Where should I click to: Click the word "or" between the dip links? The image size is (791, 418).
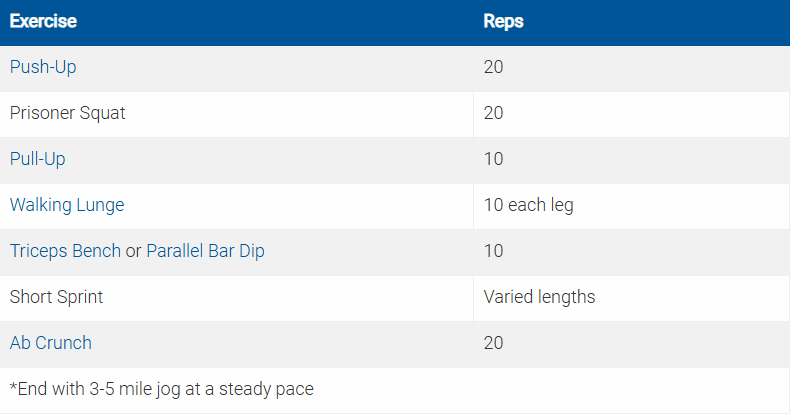[x=133, y=251]
